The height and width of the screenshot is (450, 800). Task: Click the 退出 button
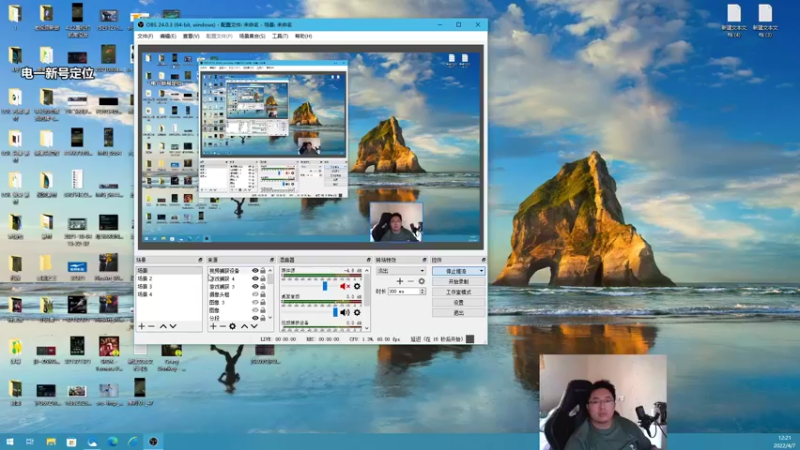tap(459, 313)
